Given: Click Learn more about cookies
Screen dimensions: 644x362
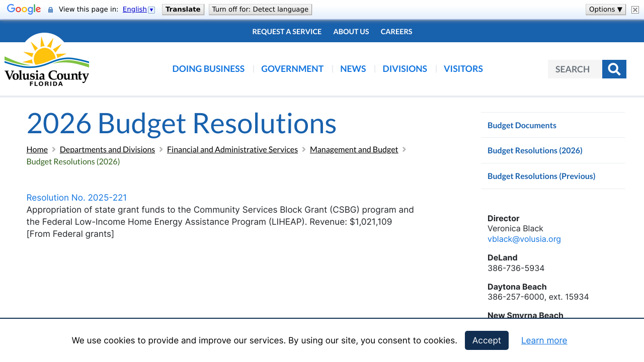Looking at the screenshot, I should pos(544,340).
